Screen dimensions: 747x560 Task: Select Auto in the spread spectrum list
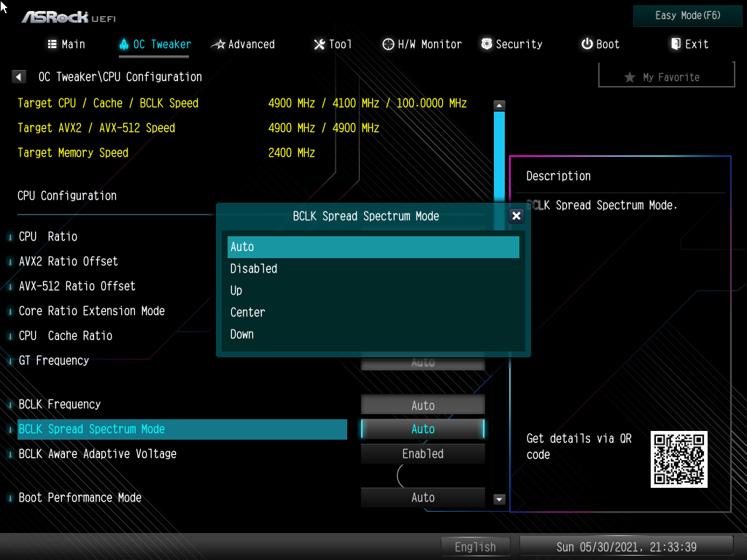[373, 246]
